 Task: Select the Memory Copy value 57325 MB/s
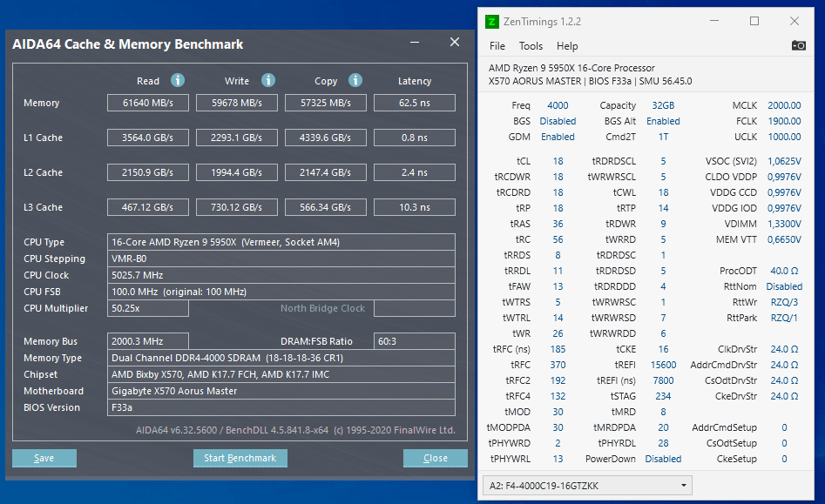tap(326, 103)
